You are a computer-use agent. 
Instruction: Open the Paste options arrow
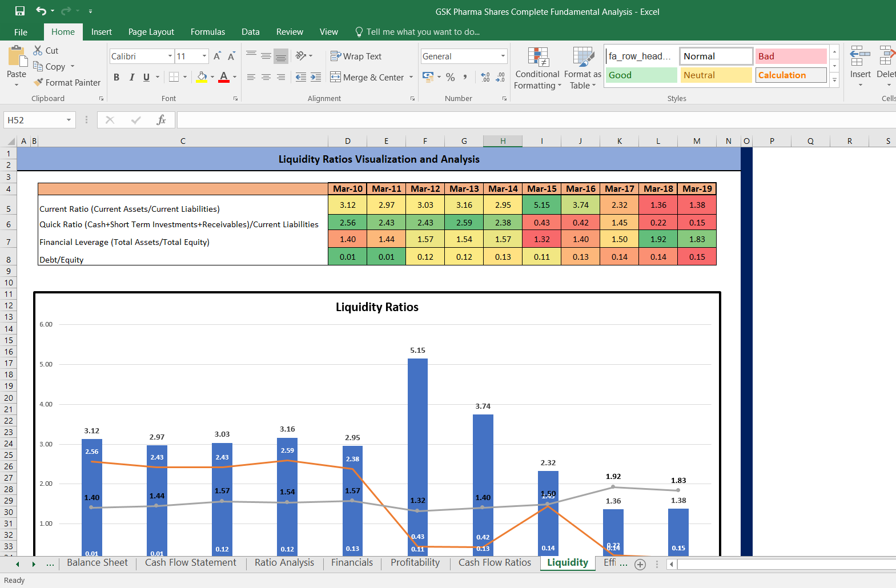[17, 84]
